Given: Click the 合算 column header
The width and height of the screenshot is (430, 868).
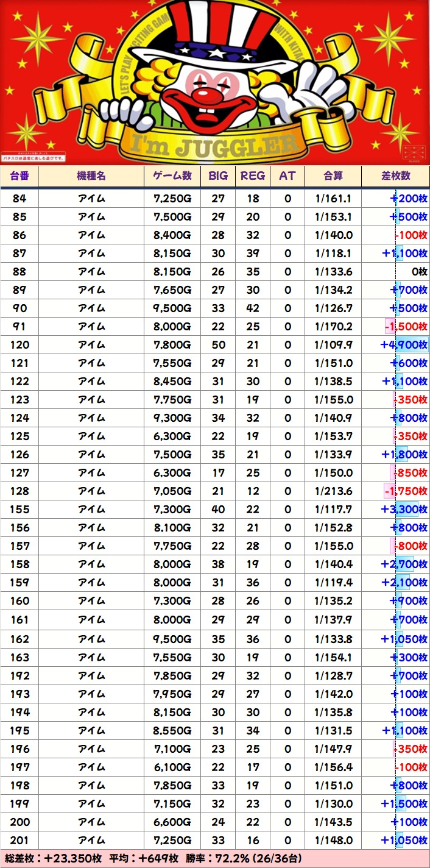Looking at the screenshot, I should (333, 176).
